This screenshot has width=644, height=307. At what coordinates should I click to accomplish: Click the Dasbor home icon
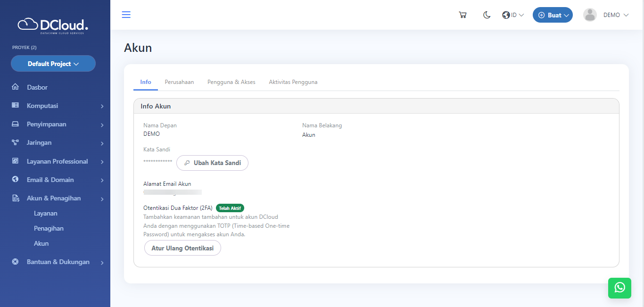15,87
